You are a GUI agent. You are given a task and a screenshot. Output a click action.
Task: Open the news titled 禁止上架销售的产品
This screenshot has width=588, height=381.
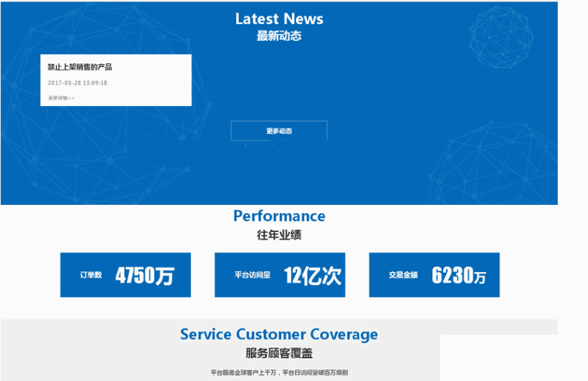[x=80, y=67]
